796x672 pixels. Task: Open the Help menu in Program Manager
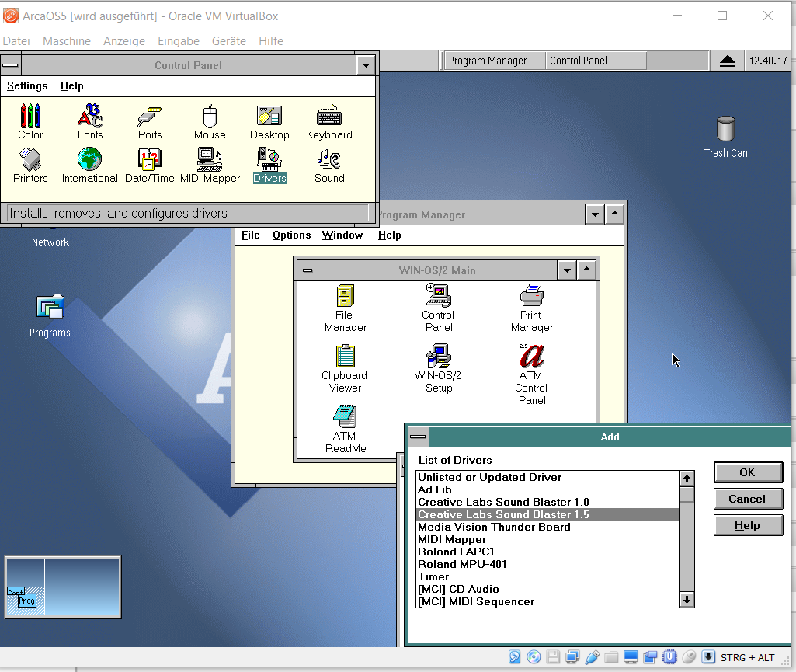point(389,235)
